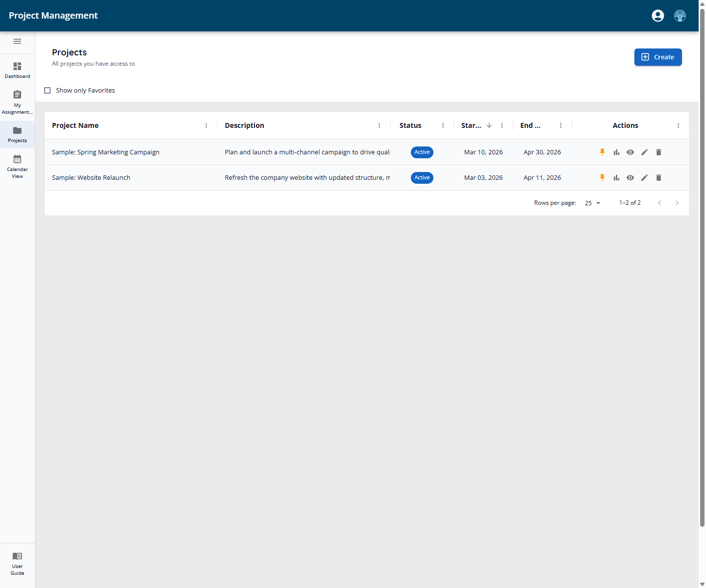Click 'Sample: Website Relaunch' name cell

pos(91,178)
